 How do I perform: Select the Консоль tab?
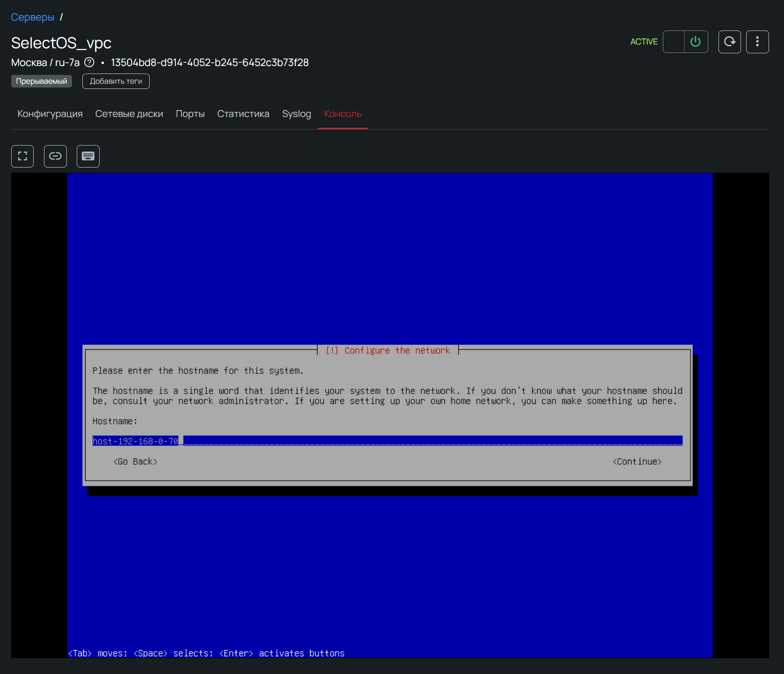click(342, 114)
